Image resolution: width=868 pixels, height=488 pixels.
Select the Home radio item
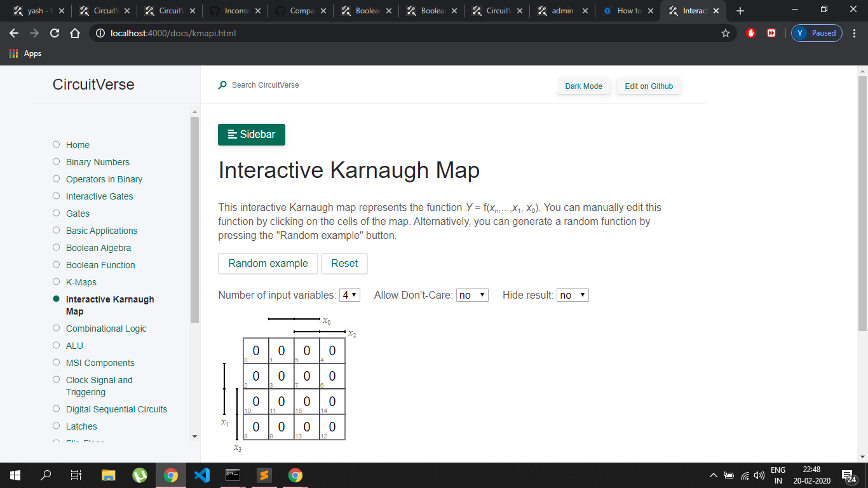(x=56, y=145)
